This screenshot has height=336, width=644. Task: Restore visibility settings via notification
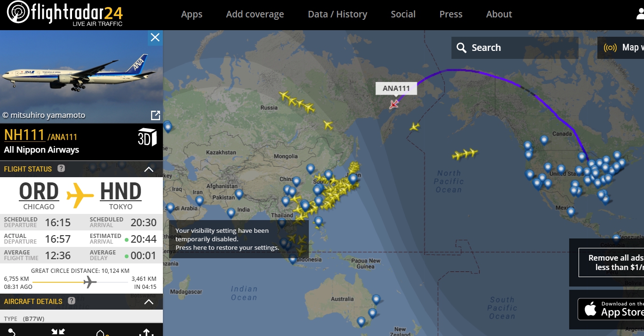(239, 239)
